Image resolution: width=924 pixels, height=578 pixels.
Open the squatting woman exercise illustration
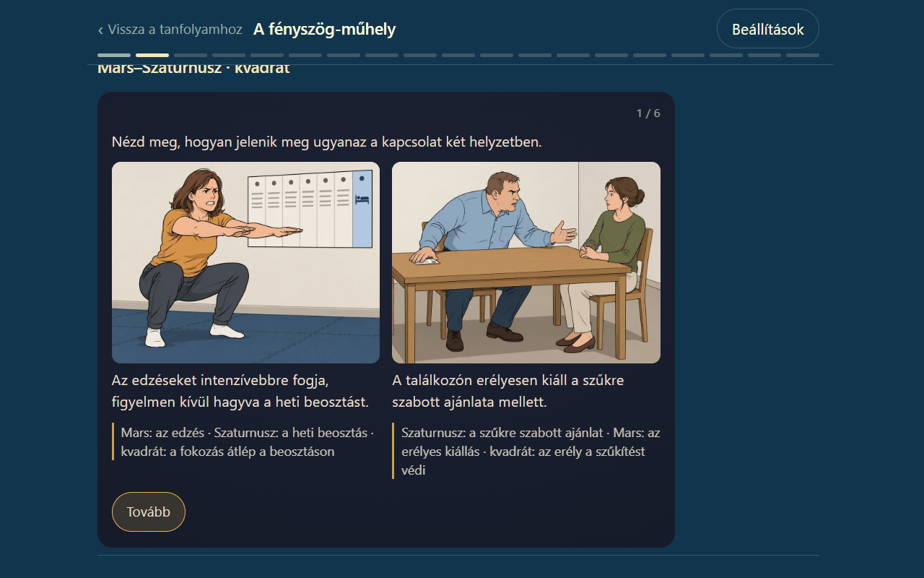(245, 262)
